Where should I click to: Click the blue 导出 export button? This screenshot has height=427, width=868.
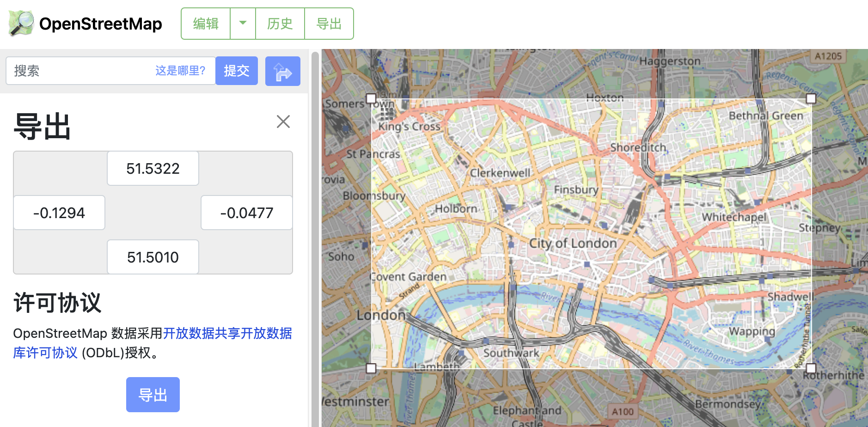(153, 395)
